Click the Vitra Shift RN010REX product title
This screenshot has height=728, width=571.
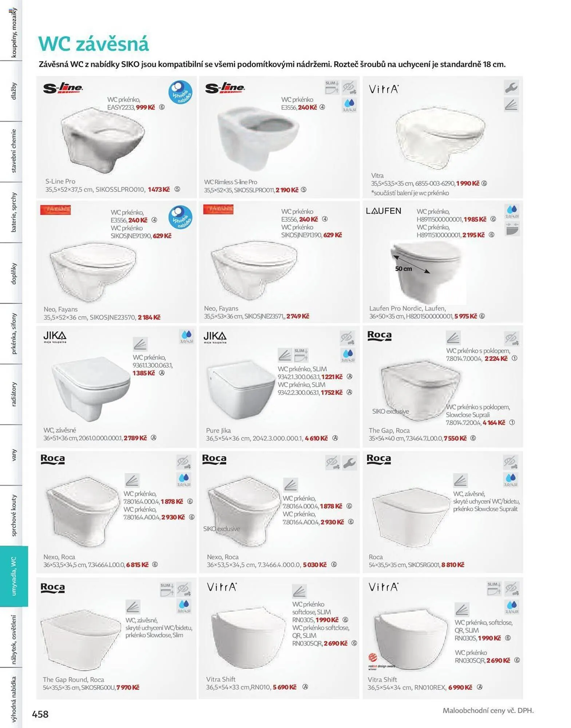coord(382,679)
